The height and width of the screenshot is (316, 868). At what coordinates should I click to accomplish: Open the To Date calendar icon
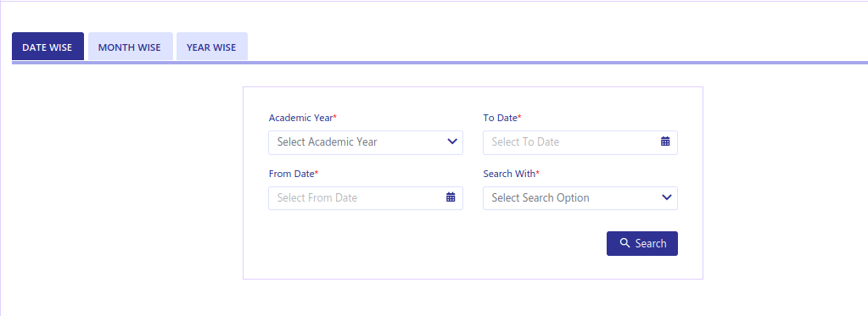tap(665, 141)
